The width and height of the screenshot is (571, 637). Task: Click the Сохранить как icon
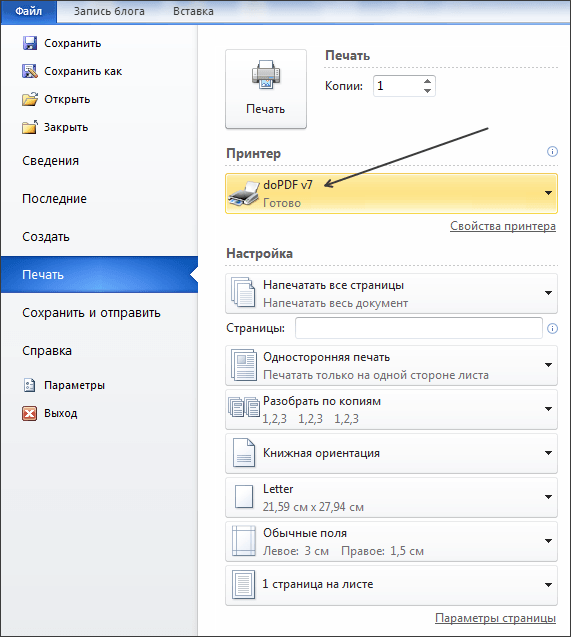coord(30,71)
